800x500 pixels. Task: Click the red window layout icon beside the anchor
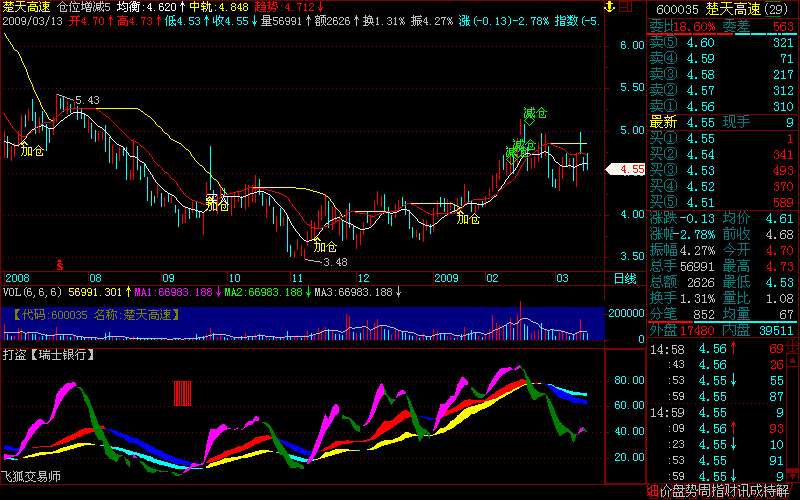click(626, 7)
